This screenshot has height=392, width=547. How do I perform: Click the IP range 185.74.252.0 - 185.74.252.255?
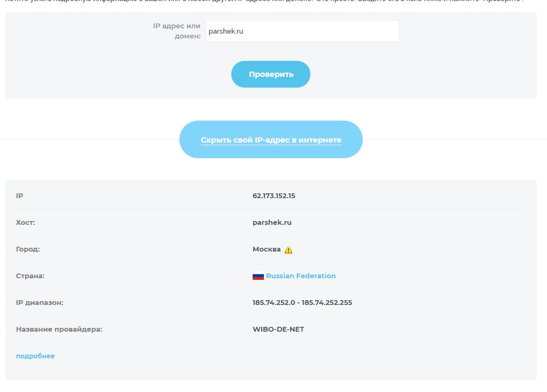pyautogui.click(x=302, y=303)
